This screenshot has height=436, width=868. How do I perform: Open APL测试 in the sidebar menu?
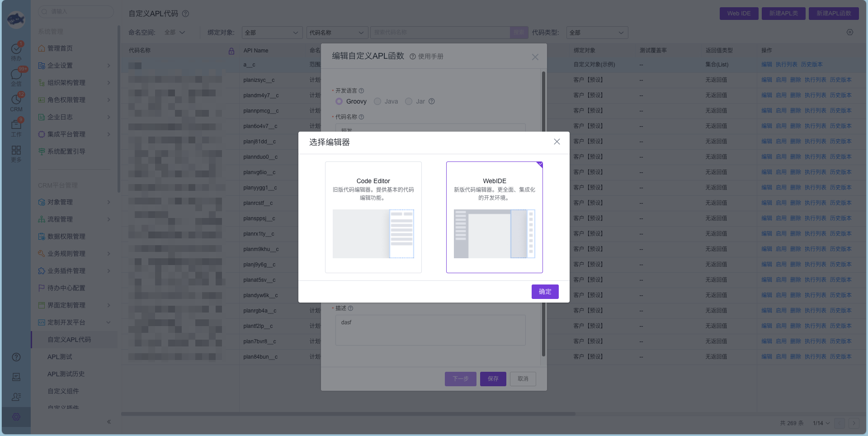coord(60,357)
